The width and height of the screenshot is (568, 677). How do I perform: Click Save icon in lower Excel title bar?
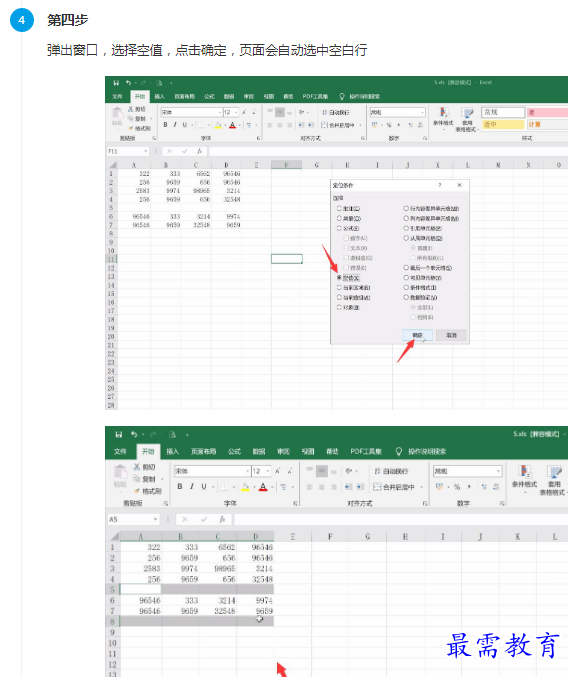click(x=119, y=435)
